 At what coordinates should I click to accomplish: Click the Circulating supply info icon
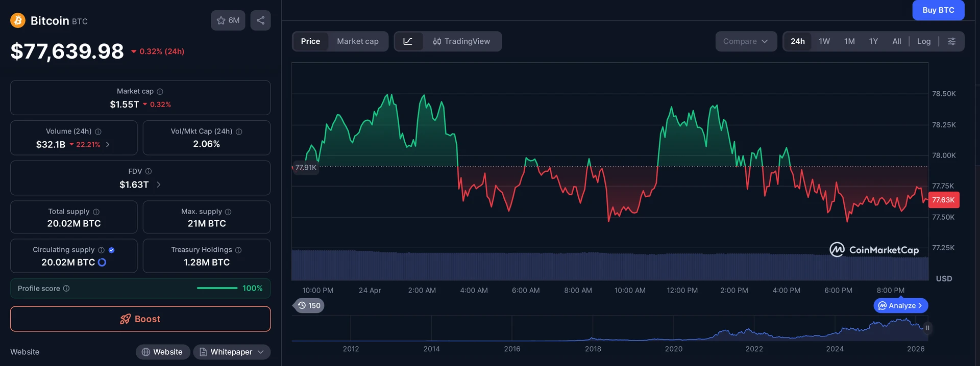(101, 250)
